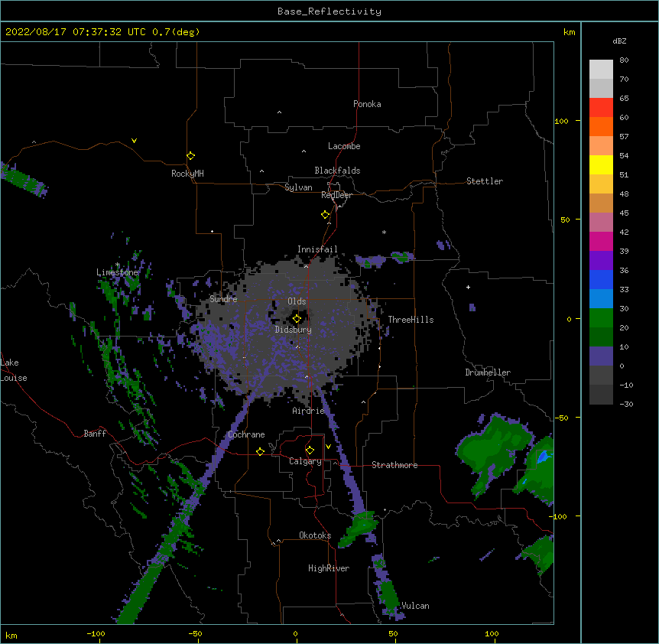Click the radar site diamond between Olds and Didsbury
Viewport: 659px width, 644px height.
(x=297, y=319)
